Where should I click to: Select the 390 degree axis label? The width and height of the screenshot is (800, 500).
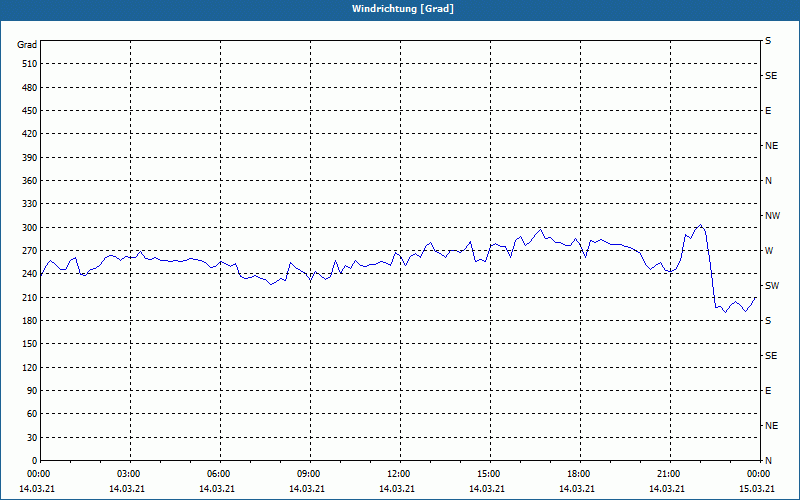click(30, 157)
